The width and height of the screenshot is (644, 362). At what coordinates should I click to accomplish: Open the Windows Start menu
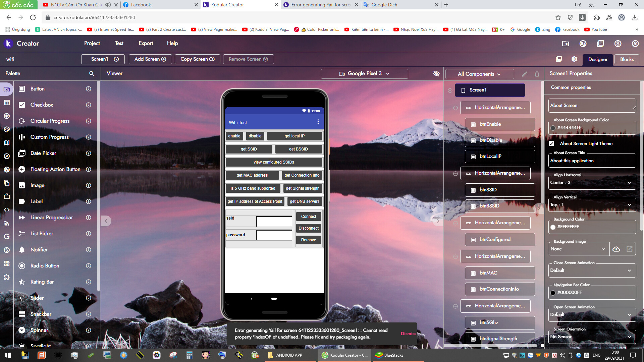(8, 355)
